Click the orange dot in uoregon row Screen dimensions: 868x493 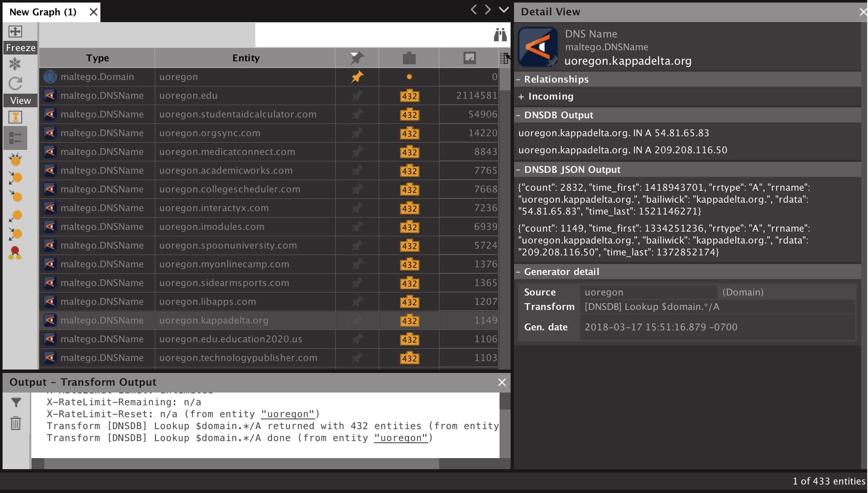409,77
